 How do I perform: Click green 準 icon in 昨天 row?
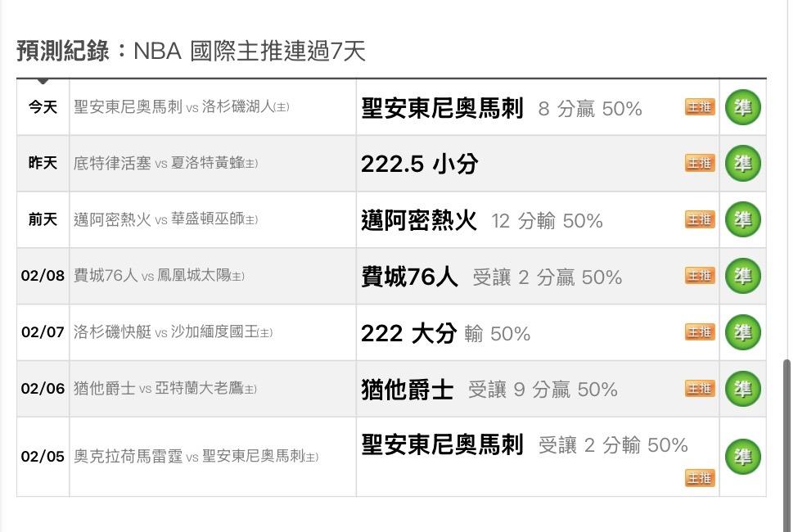(742, 163)
